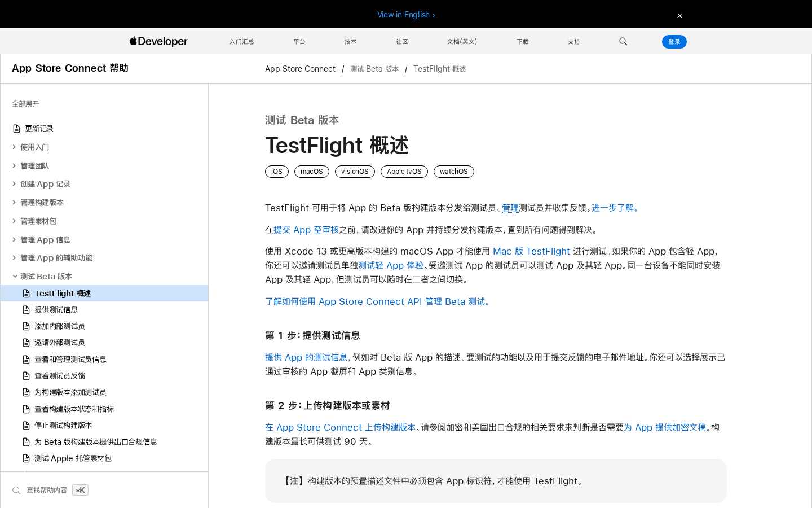Click the help search magnifier icon in sidebar
The image size is (812, 508).
(x=16, y=491)
